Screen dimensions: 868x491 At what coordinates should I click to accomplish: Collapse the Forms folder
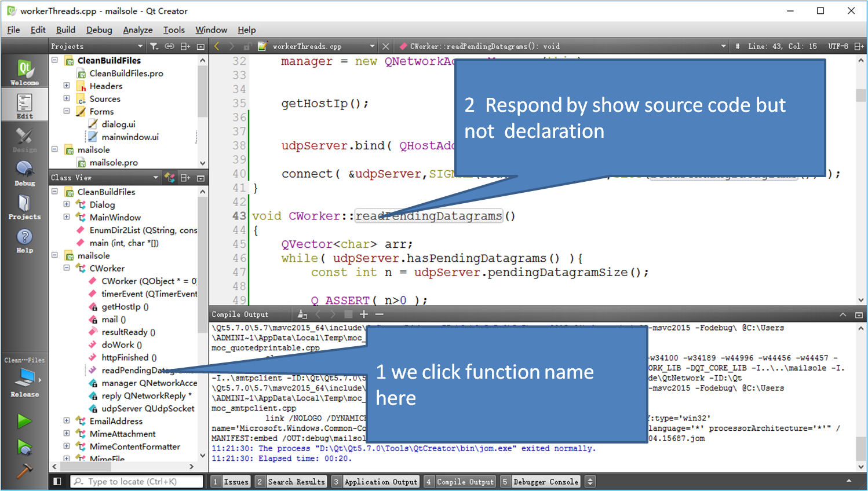tap(67, 111)
